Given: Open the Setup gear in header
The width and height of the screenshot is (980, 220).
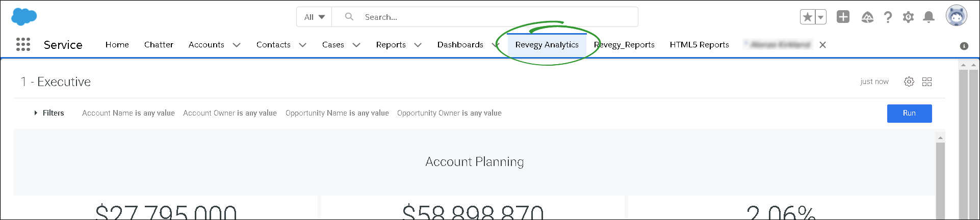Looking at the screenshot, I should pyautogui.click(x=908, y=17).
